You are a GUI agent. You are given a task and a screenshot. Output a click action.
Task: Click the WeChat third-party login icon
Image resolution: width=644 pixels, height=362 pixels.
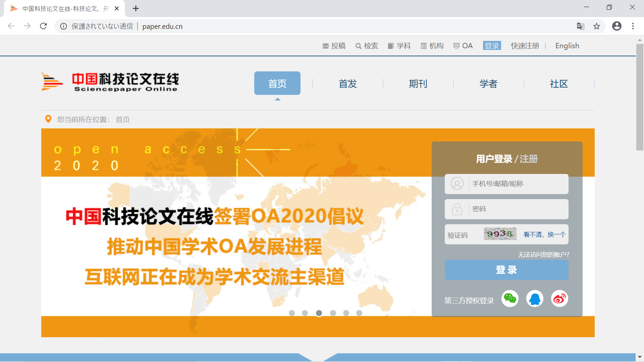(x=510, y=298)
